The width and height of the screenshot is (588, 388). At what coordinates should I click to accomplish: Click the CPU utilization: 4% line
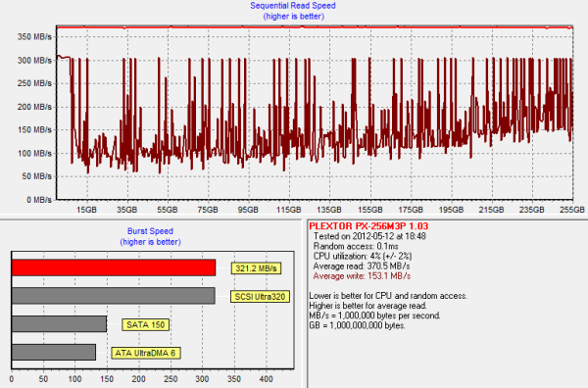[x=363, y=257]
